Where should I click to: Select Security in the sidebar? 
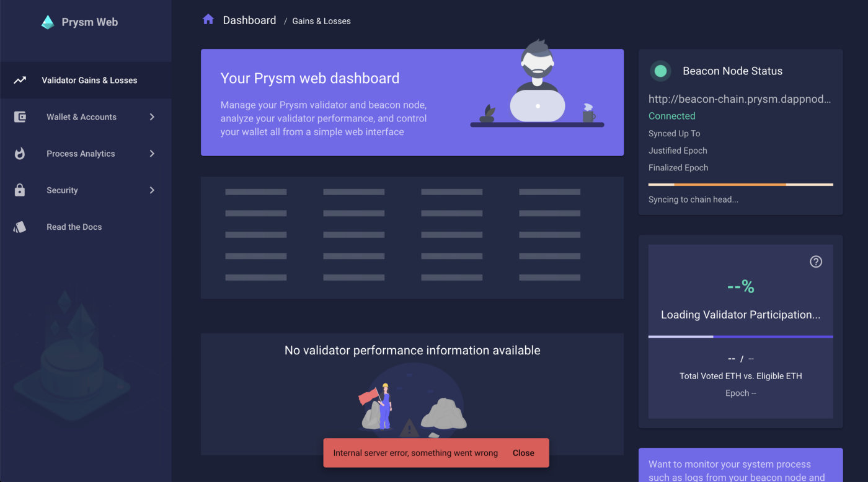(86, 190)
